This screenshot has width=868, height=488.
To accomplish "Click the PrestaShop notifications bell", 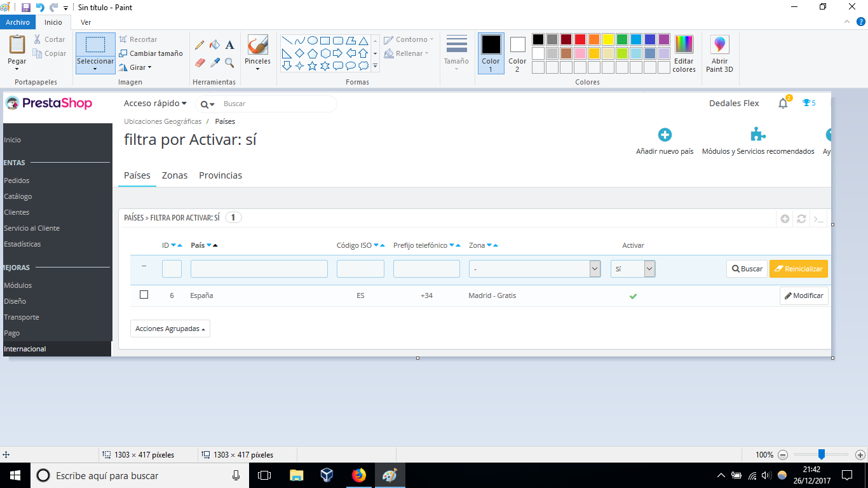I will (x=783, y=104).
